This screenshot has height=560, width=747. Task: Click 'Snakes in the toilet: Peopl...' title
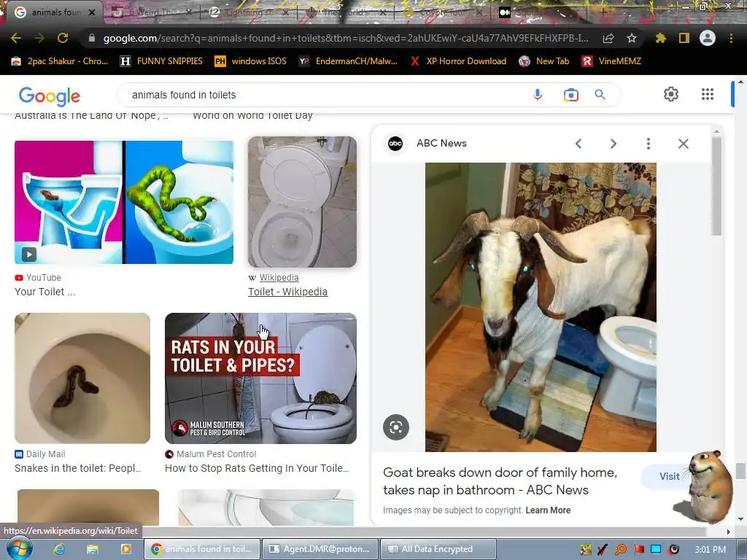point(77,468)
